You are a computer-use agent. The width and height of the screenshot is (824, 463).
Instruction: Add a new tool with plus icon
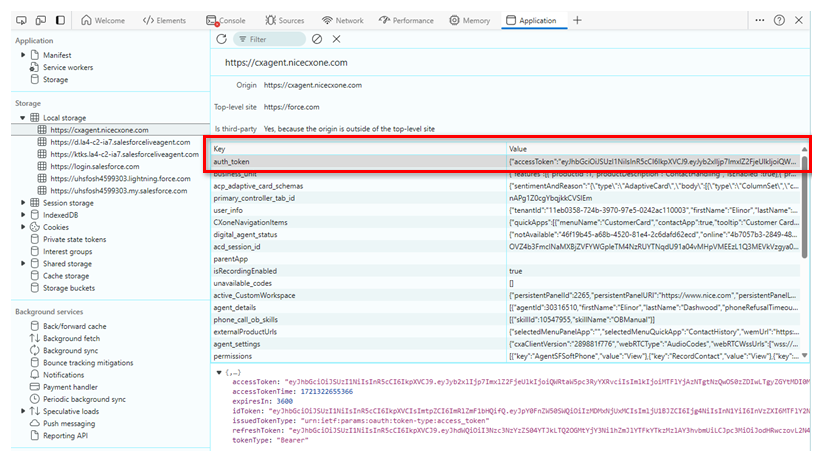(577, 20)
